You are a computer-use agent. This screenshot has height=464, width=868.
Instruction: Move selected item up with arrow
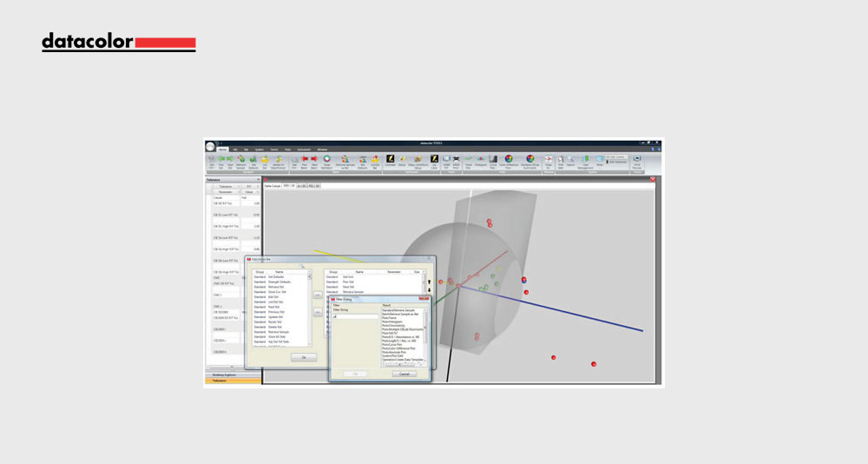coord(428,281)
